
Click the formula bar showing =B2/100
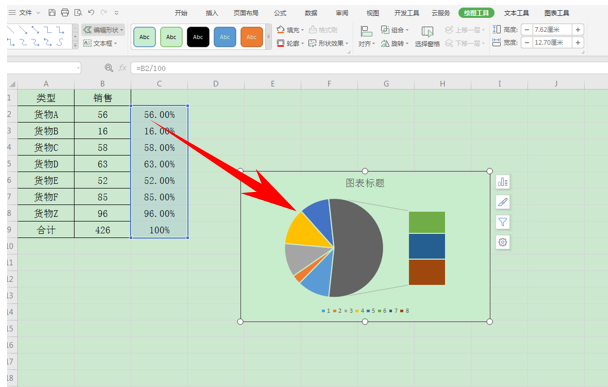[x=369, y=68]
